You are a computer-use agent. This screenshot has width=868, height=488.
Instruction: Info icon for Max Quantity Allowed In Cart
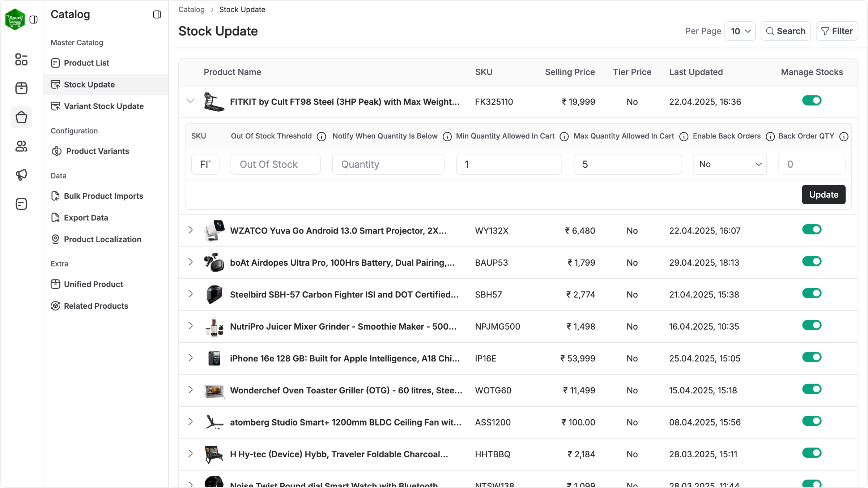(x=684, y=137)
